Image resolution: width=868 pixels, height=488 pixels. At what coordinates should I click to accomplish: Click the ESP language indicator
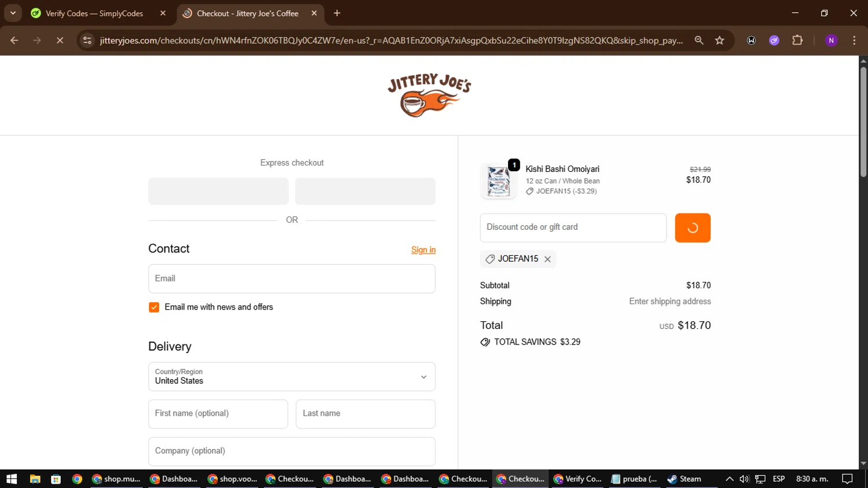(779, 479)
